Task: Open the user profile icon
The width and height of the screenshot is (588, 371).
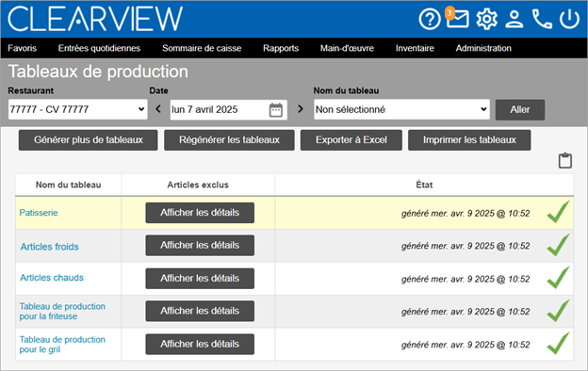Action: [514, 19]
